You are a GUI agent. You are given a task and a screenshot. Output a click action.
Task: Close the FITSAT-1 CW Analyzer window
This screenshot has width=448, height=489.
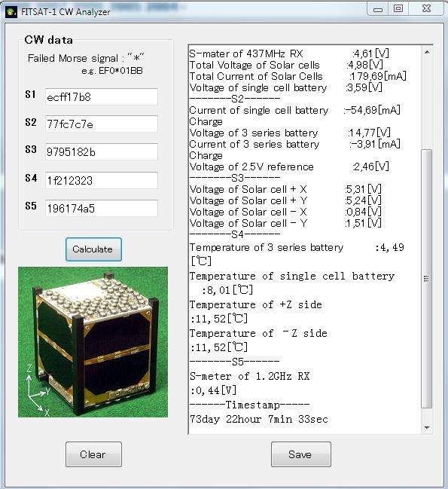[426, 9]
